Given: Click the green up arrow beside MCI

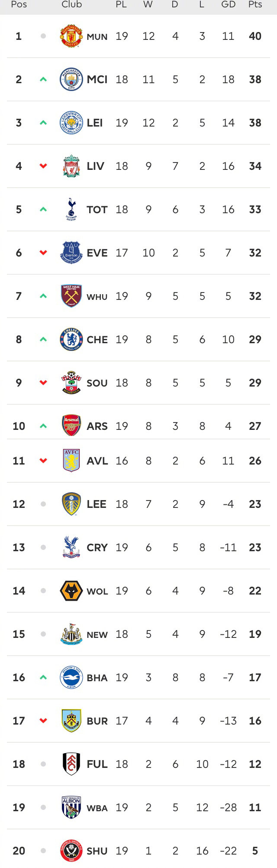Looking at the screenshot, I should 43,79.
